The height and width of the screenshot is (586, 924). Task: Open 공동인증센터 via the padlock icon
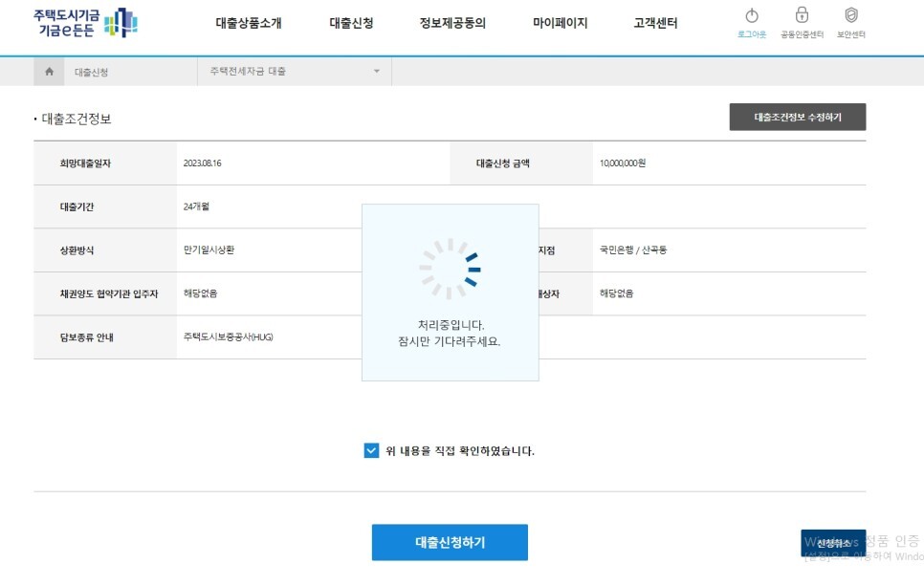tap(800, 22)
